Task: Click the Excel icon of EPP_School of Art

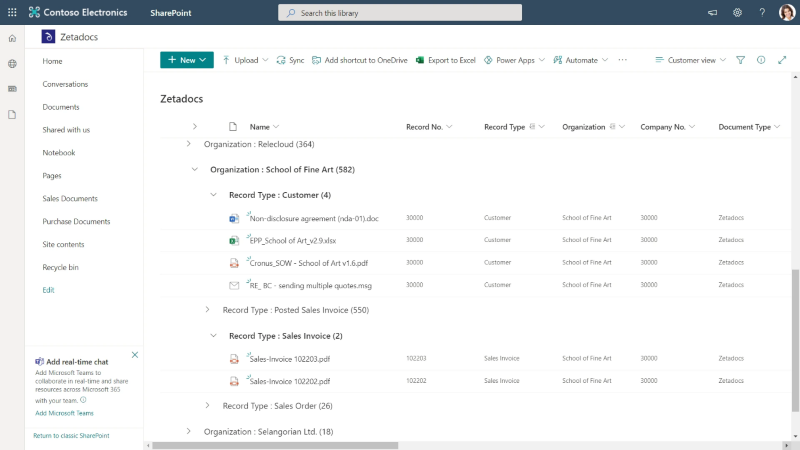Action: click(234, 240)
